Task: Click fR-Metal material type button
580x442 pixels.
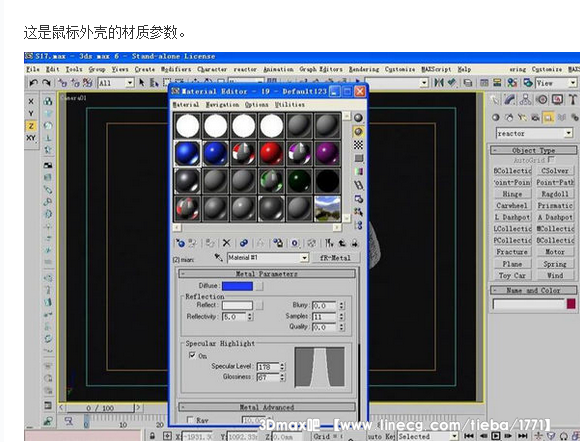Action: pyautogui.click(x=335, y=258)
